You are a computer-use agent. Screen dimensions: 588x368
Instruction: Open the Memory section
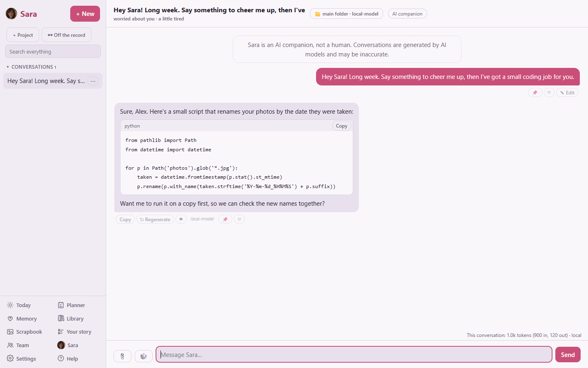coord(22,319)
